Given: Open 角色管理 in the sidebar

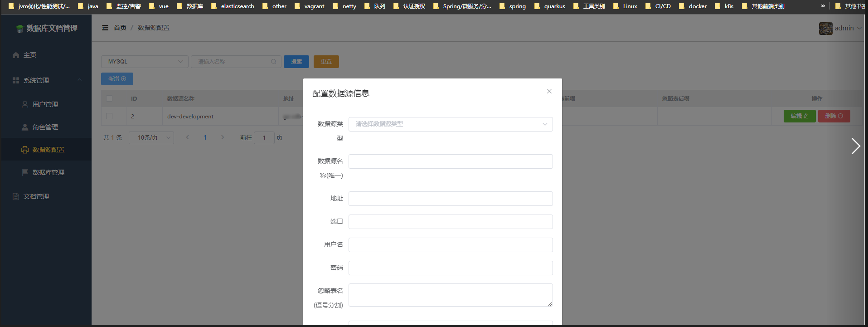Looking at the screenshot, I should [46, 127].
